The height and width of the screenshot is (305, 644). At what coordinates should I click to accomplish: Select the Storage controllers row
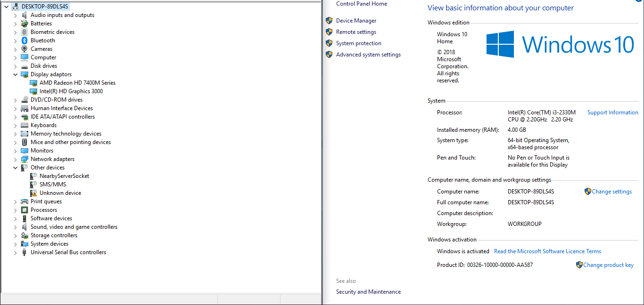pyautogui.click(x=54, y=235)
